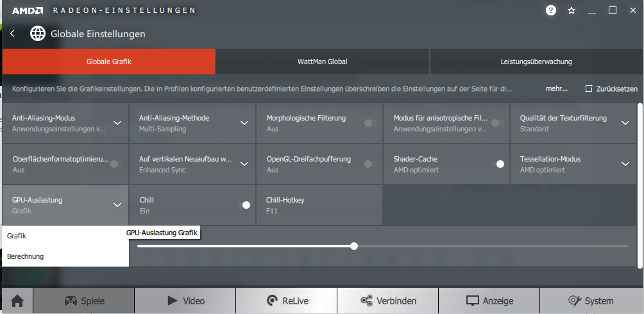Open Auf vertikalen Neuaufbau warten dropdown

(244, 164)
